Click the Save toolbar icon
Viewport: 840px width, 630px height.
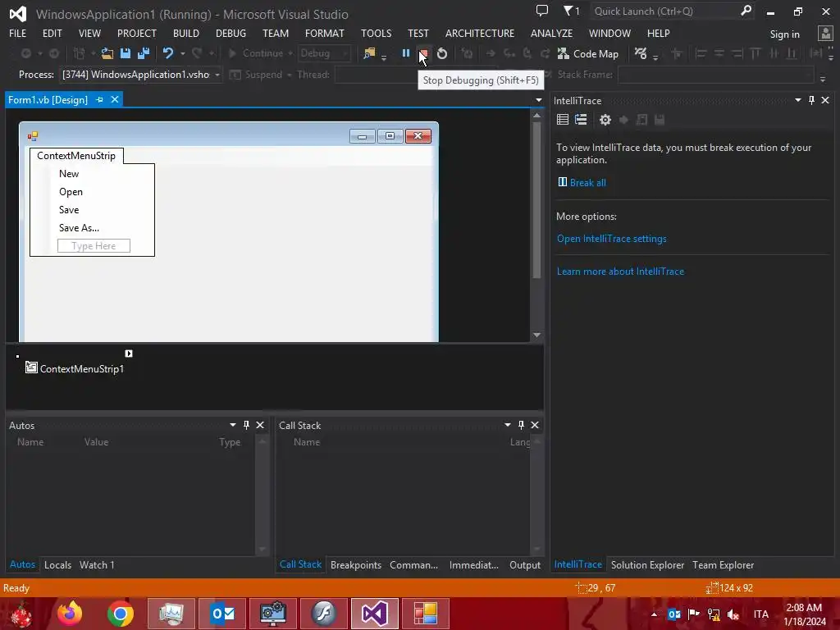(x=126, y=53)
